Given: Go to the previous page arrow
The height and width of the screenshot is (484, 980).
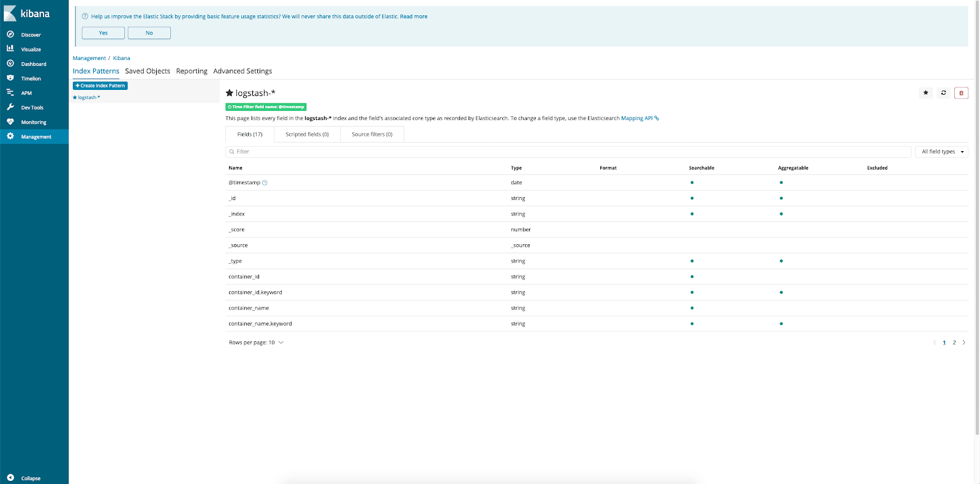Looking at the screenshot, I should 935,343.
